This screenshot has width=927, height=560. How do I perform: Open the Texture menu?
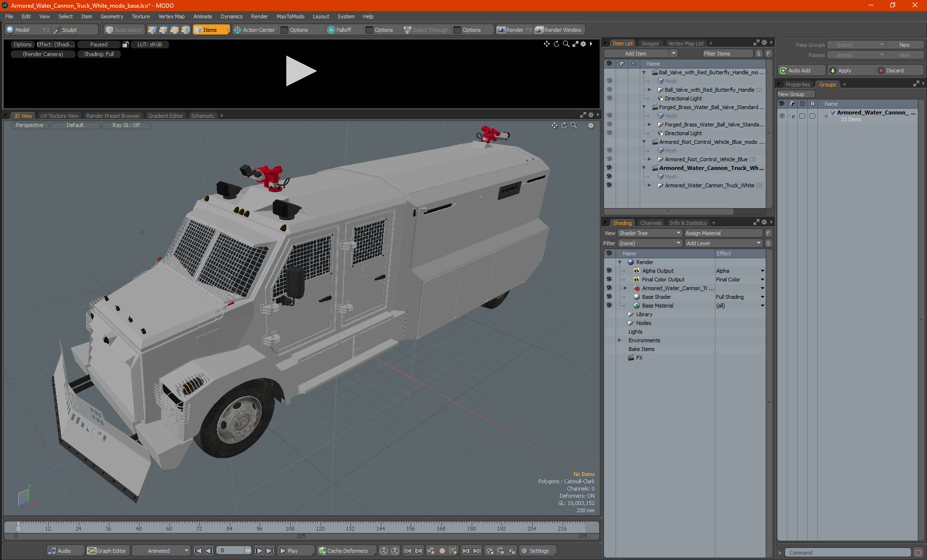(140, 16)
